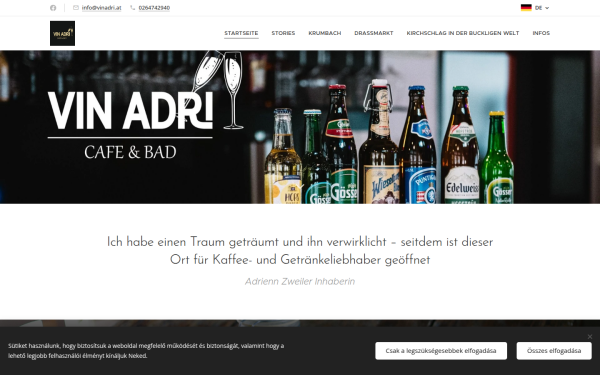Click the Vin Adri logo in the header
Image resolution: width=600 pixels, height=375 pixels.
(62, 33)
